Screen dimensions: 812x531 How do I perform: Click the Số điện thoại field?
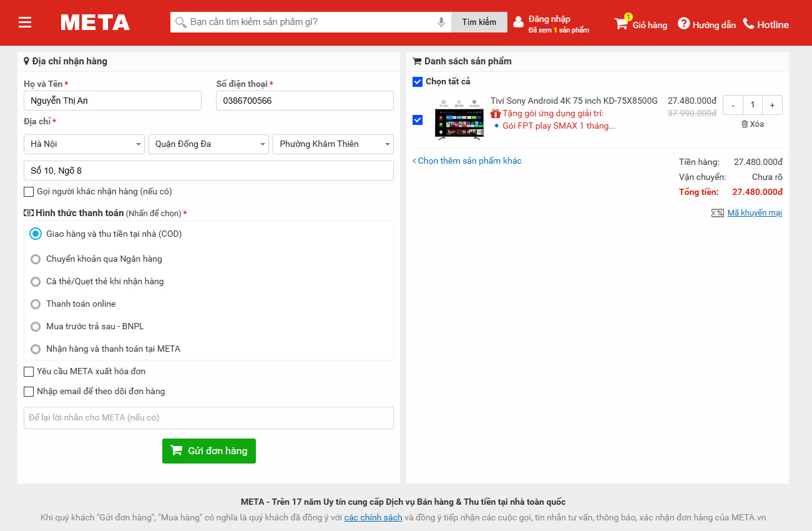tap(305, 101)
